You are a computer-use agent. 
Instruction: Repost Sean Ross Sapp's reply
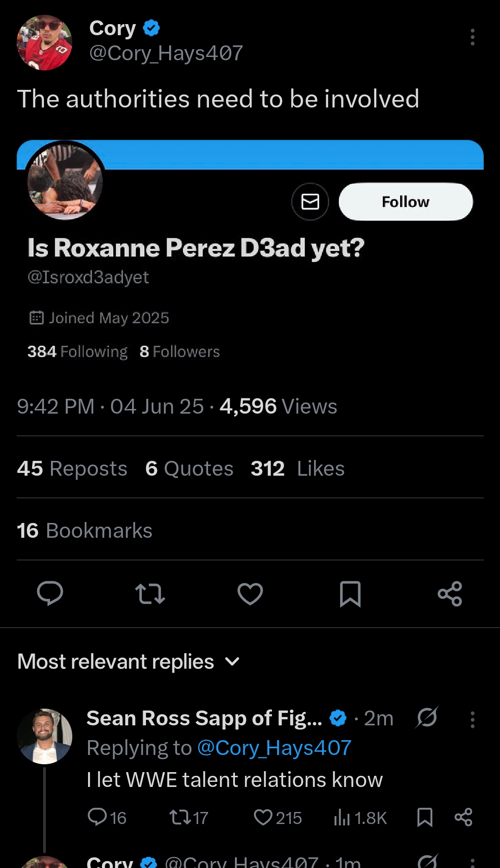(x=180, y=817)
